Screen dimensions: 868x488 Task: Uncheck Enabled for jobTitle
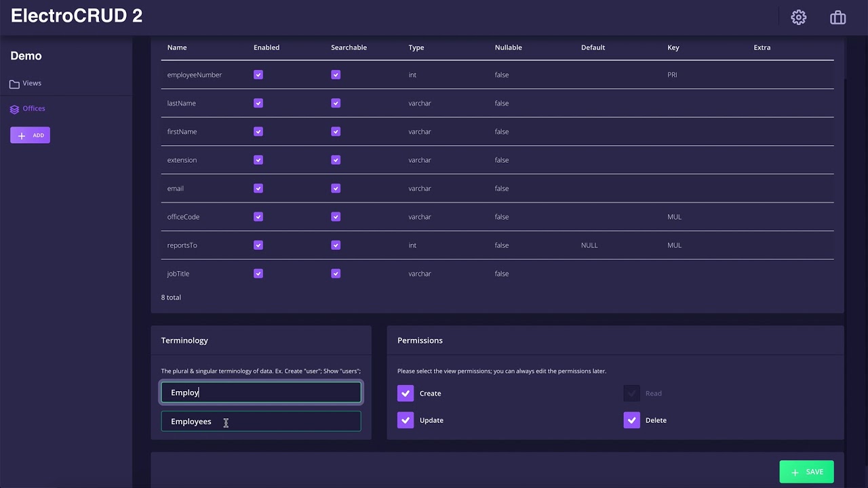[258, 274]
